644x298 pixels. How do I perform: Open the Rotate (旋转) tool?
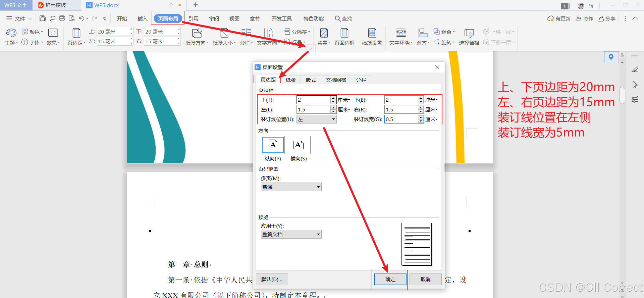tap(444, 42)
